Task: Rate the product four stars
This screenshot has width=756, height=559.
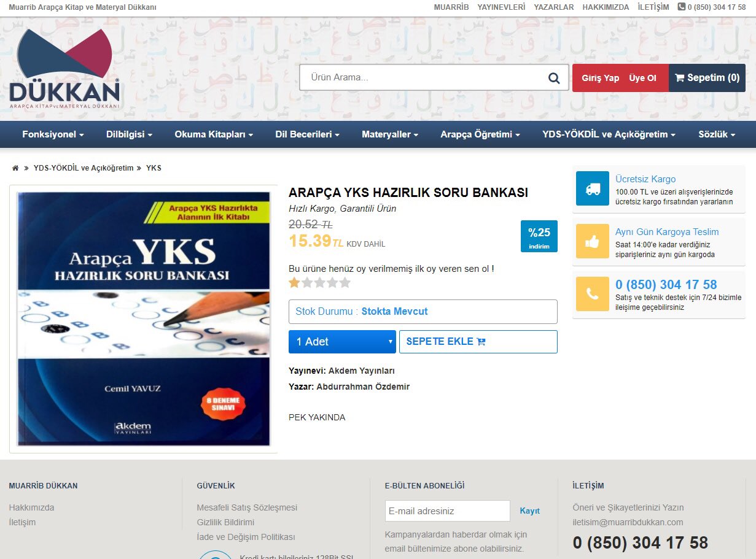Action: click(x=332, y=282)
